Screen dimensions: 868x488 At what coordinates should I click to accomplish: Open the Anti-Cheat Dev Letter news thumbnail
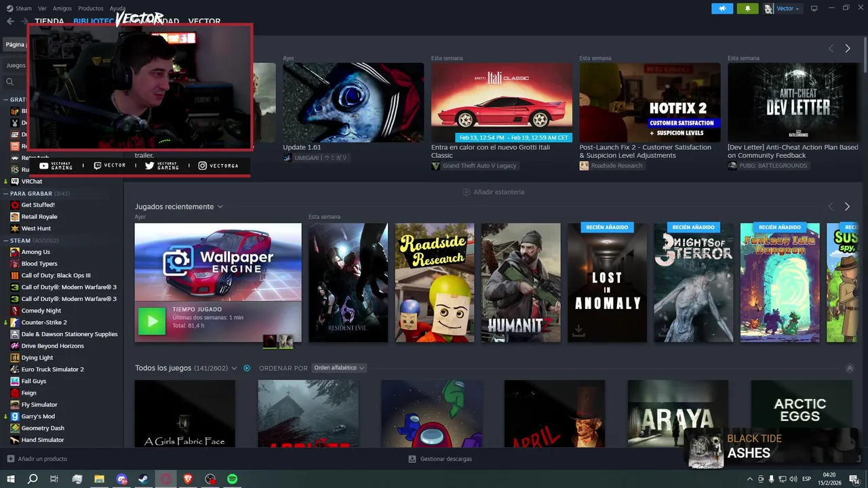[x=793, y=102]
